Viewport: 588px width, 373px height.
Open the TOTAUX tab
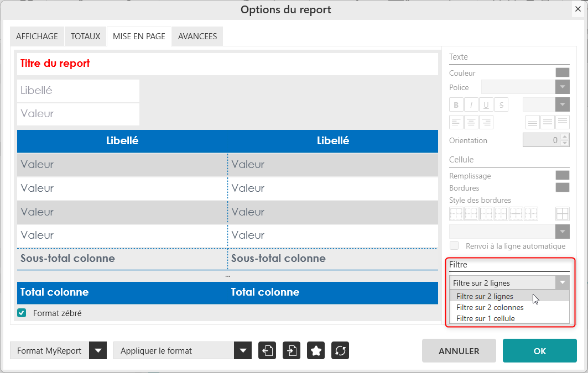[x=86, y=36]
